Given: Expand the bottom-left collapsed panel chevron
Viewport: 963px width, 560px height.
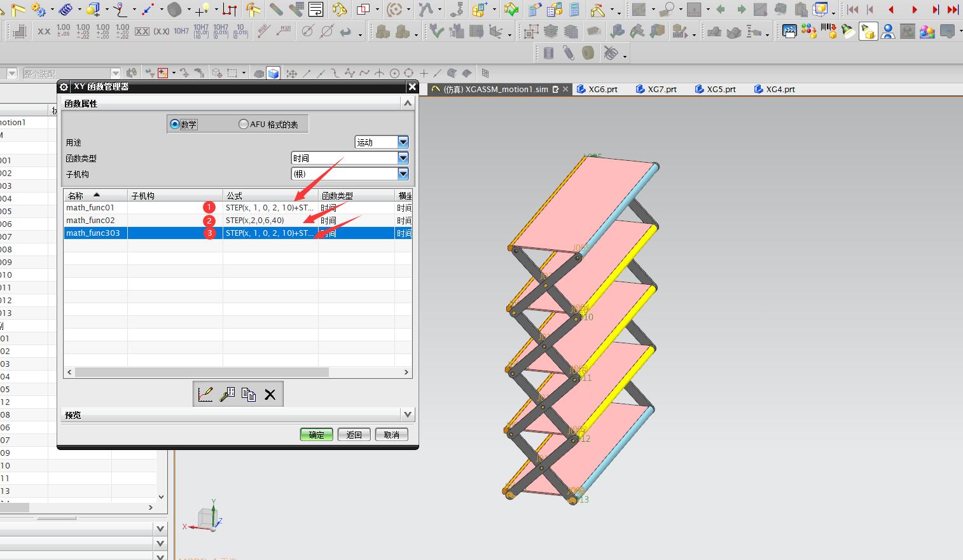Looking at the screenshot, I should tap(160, 528).
